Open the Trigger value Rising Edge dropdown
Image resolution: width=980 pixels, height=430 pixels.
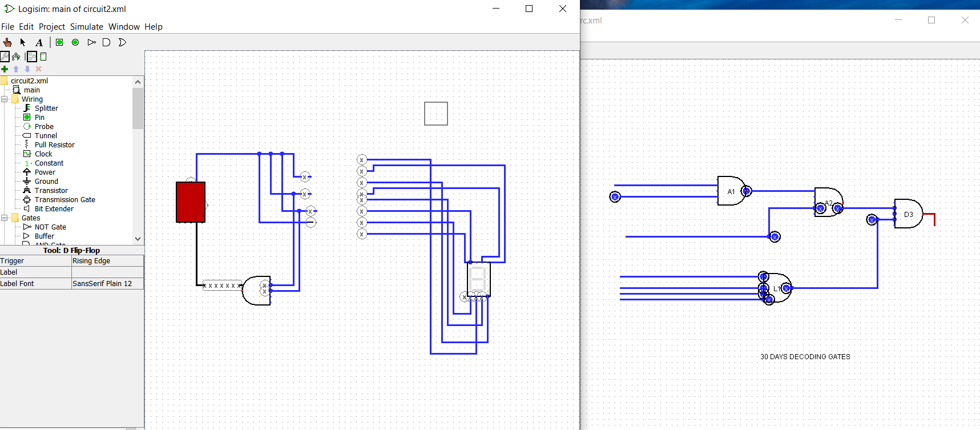[107, 261]
